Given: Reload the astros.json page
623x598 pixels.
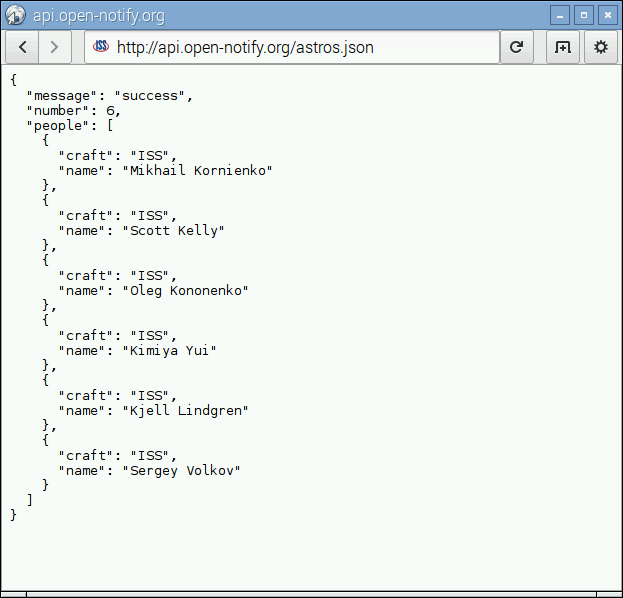Looking at the screenshot, I should (x=516, y=47).
